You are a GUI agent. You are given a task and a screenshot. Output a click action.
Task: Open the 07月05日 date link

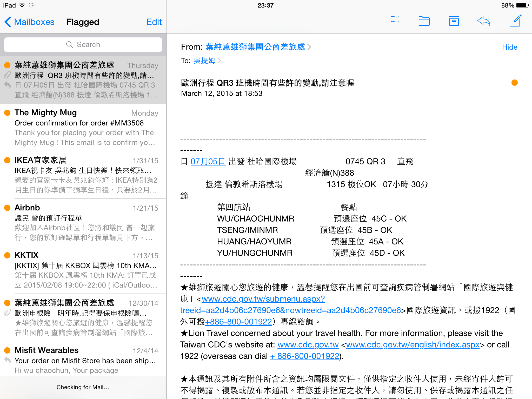click(x=208, y=162)
